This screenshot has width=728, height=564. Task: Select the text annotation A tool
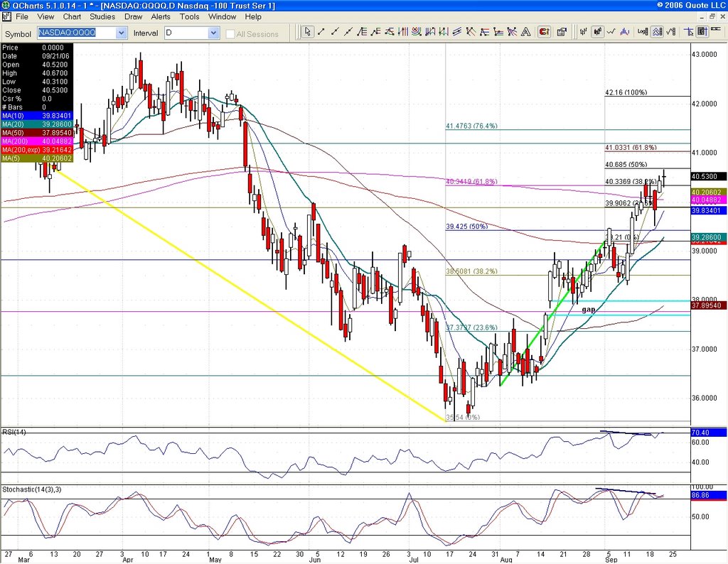point(525,32)
